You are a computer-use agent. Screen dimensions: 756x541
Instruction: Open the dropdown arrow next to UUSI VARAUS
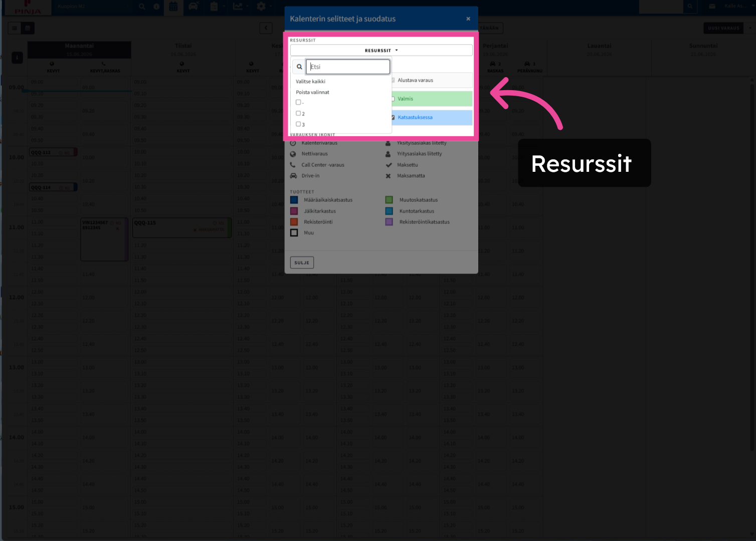coord(750,28)
